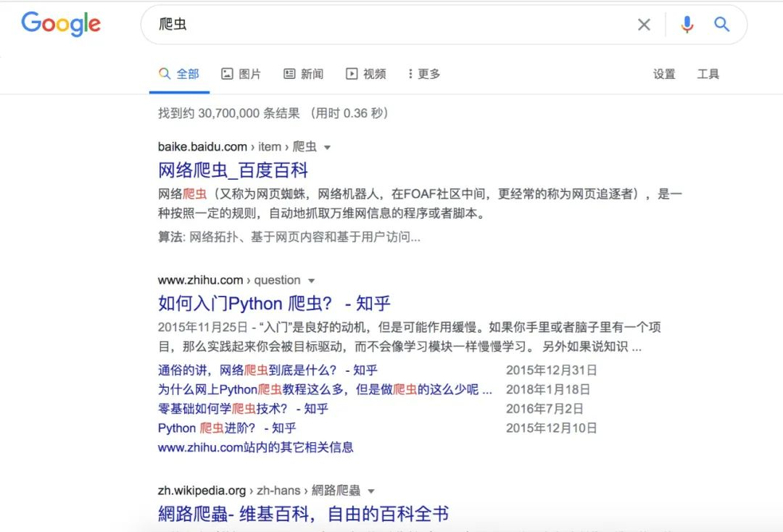The image size is (783, 532).
Task: Click the search magnifier icon to search
Action: coord(722,24)
